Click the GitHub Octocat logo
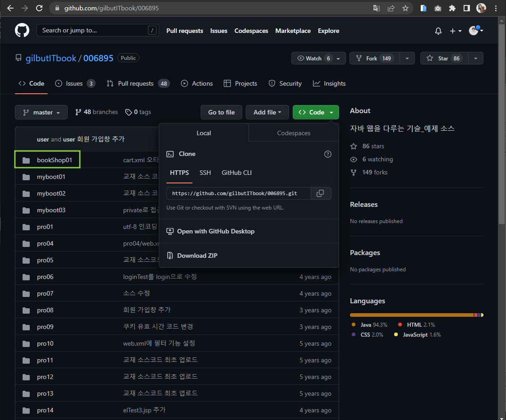 tap(22, 31)
